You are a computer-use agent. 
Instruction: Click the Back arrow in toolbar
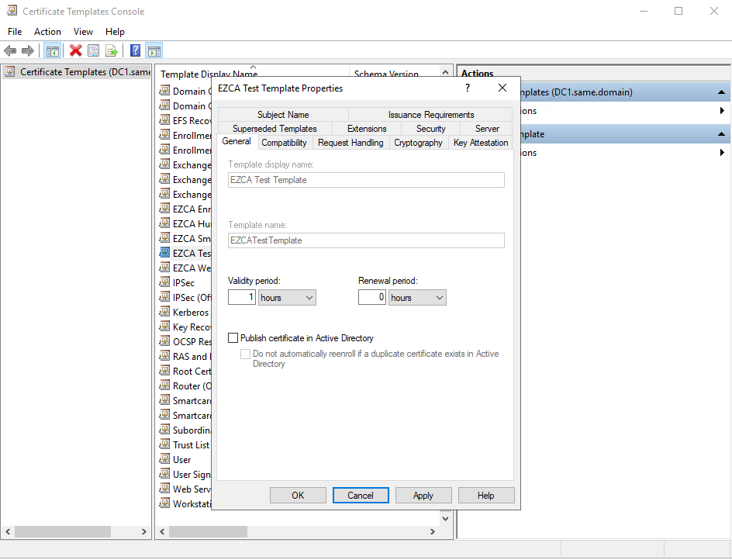pos(10,51)
